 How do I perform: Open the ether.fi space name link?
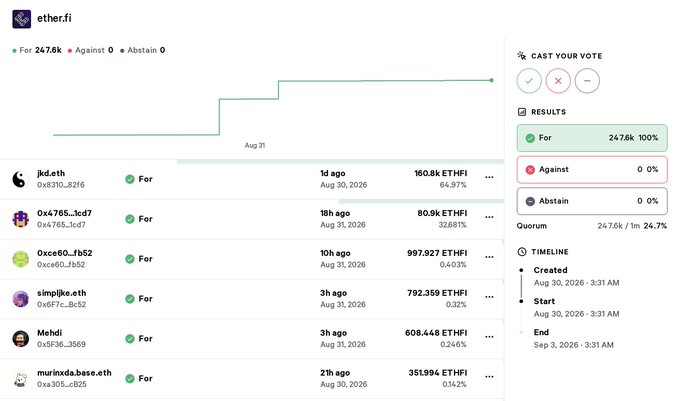point(54,18)
